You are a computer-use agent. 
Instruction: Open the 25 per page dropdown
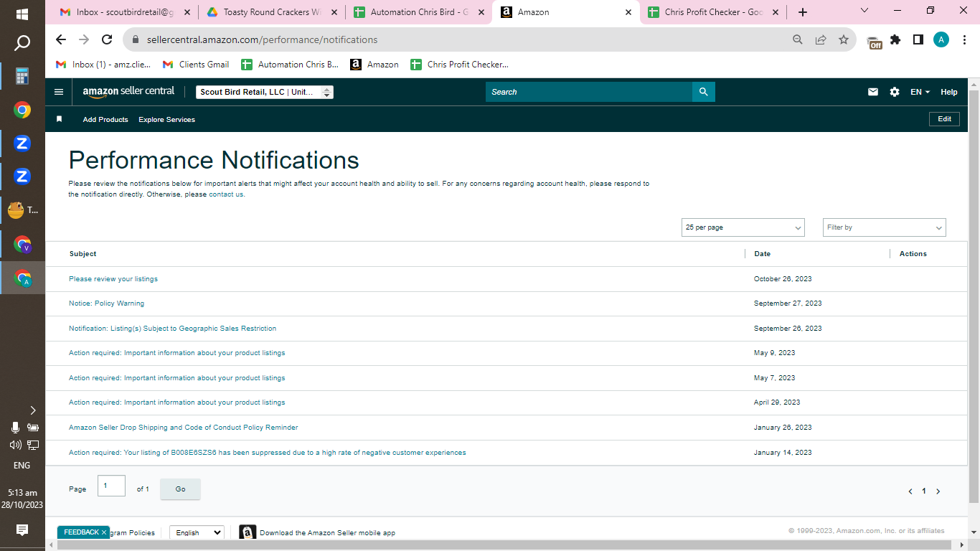tap(743, 227)
